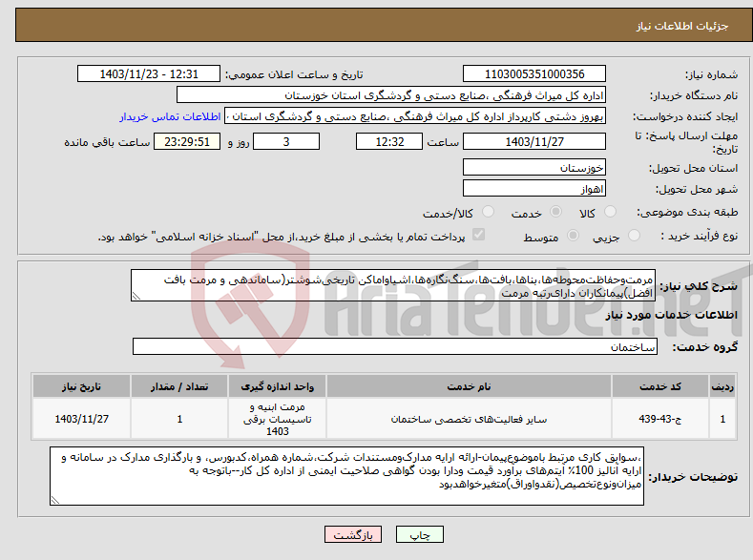Select the جزیی purchase type radio
The image size is (753, 560).
pos(634,235)
